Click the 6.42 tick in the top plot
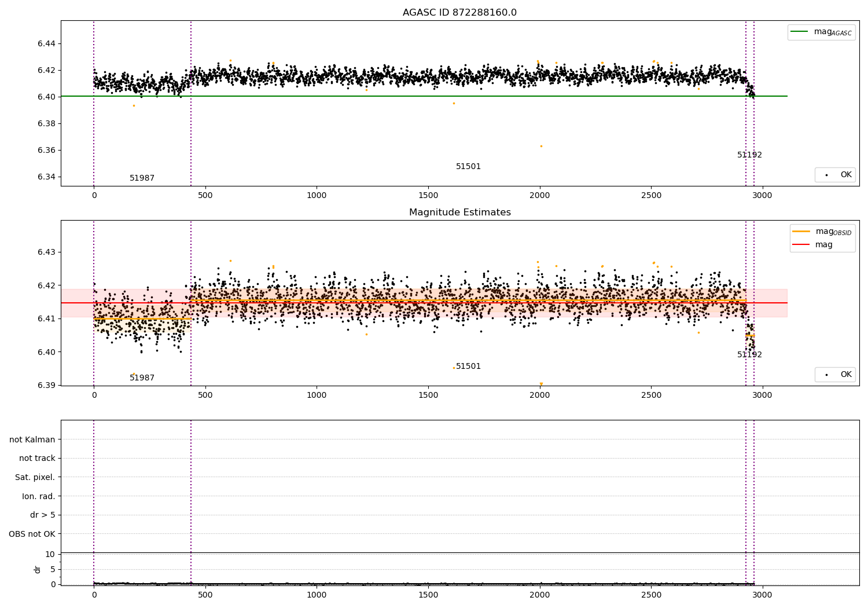 point(46,71)
